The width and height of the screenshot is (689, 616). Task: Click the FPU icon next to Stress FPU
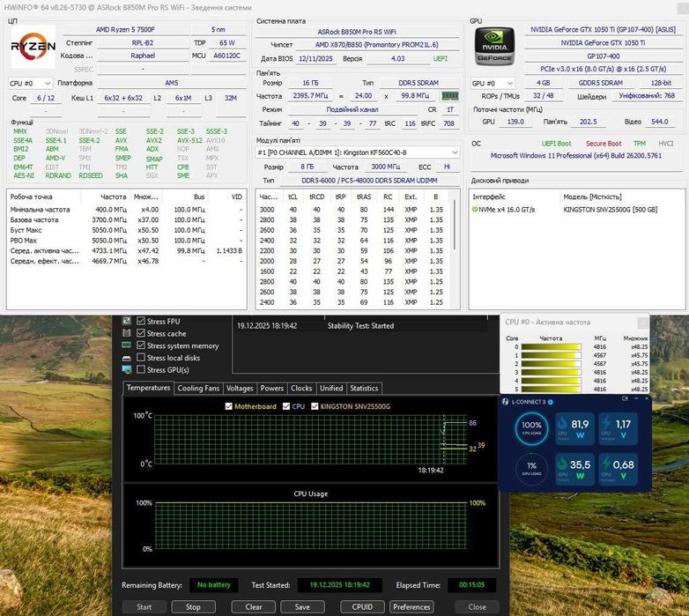tap(127, 321)
